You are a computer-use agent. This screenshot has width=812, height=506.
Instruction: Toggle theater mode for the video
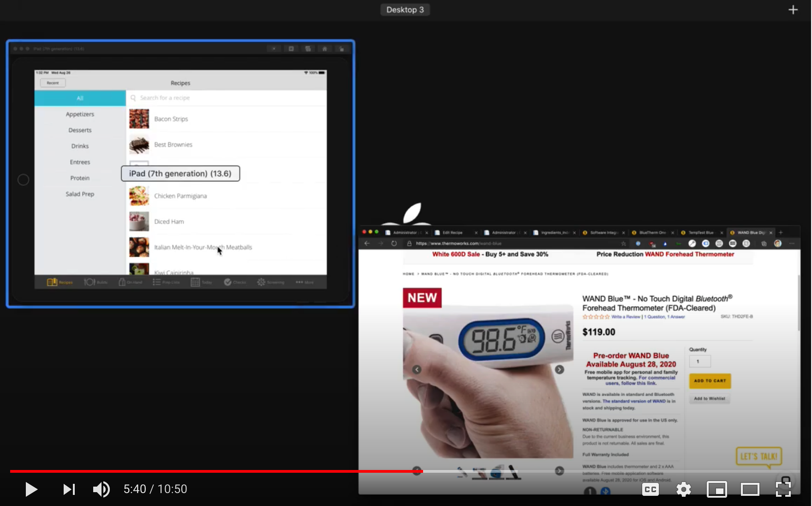coord(750,489)
